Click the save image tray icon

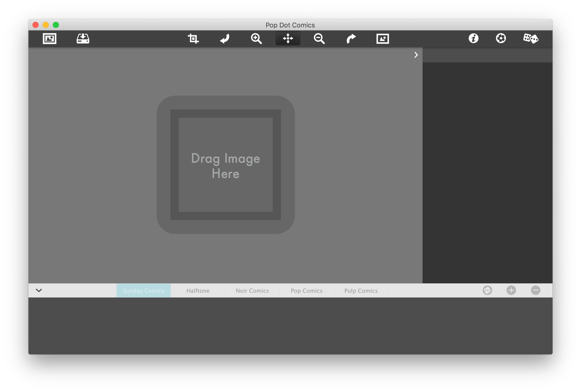[x=83, y=39]
